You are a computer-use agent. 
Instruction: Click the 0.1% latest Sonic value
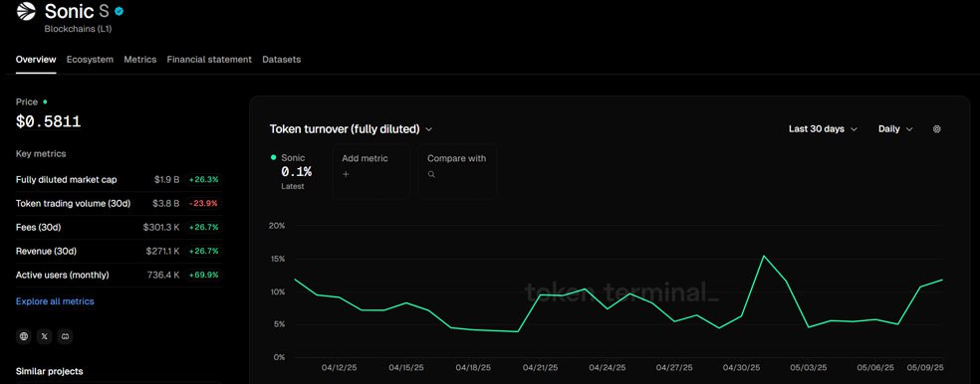296,172
